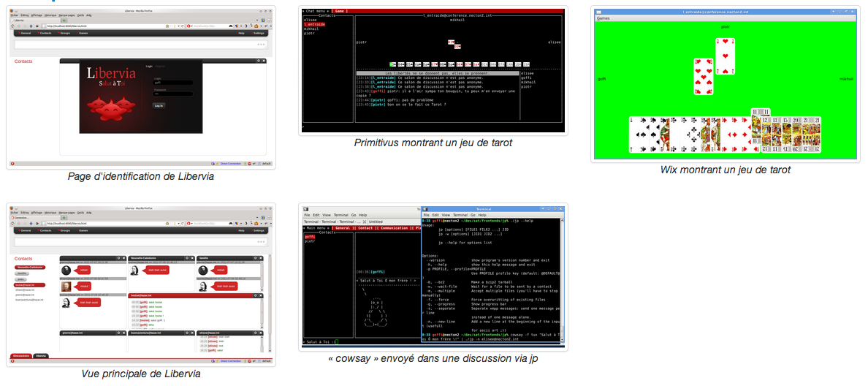Open Games menu in Libervia main view screenshot

83,230
